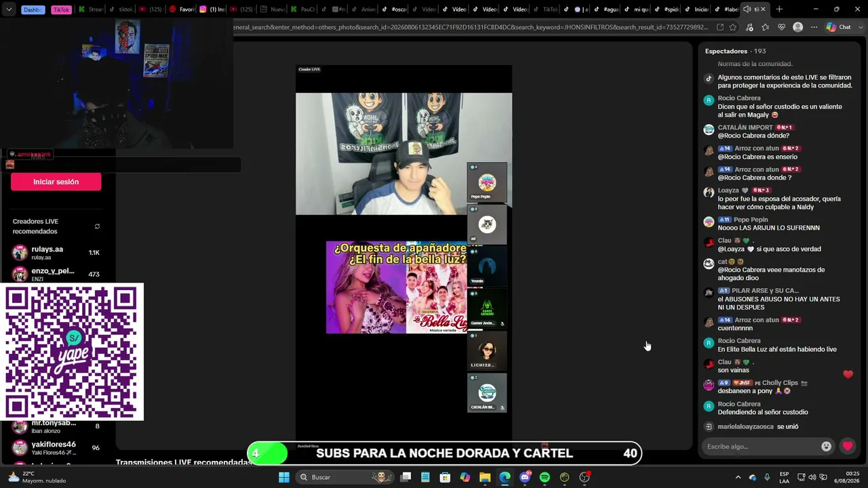The image size is (868, 488).
Task: Click CATALÁN IMPORT username in chat
Action: click(745, 127)
